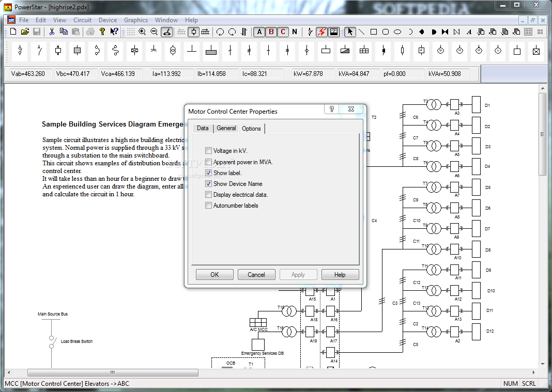The width and height of the screenshot is (552, 392).
Task: Select the filled diamond shape tool
Action: point(421,32)
